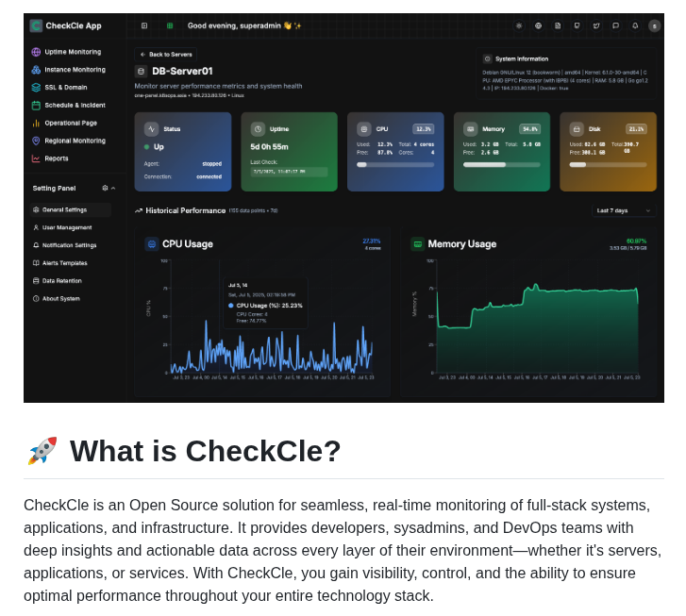Click the Historical Performance heading
The height and width of the screenshot is (616, 686).
pos(186,211)
